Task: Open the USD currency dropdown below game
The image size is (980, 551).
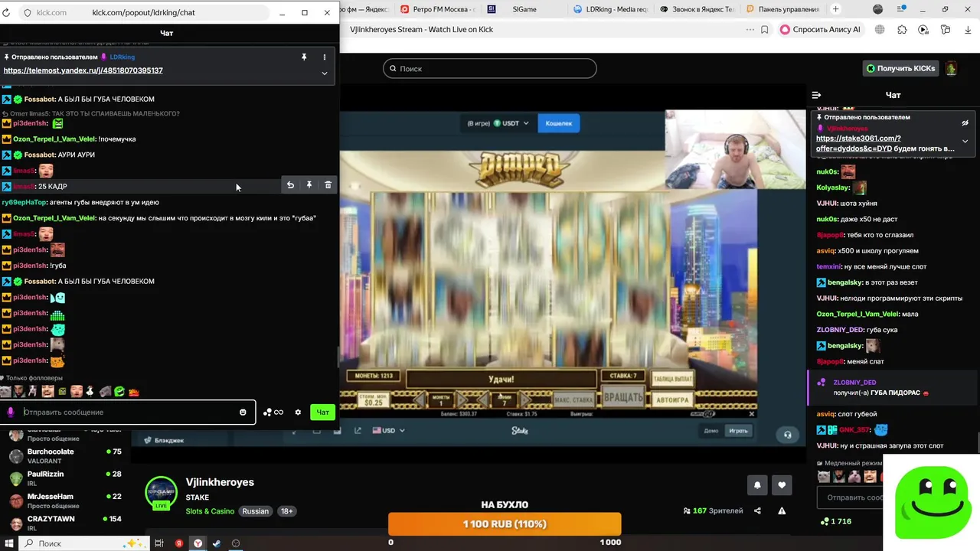Action: [x=389, y=431]
